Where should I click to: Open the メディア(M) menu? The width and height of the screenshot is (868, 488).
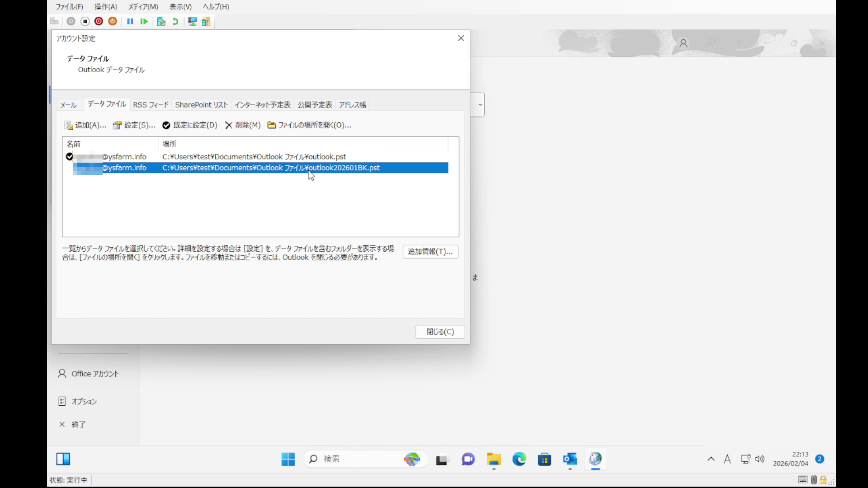(143, 7)
